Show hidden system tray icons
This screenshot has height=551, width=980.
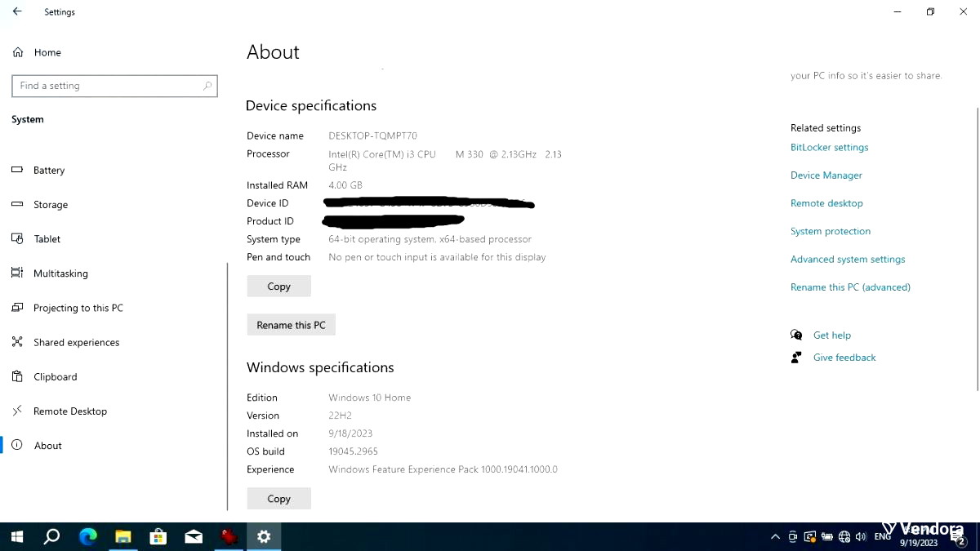tap(775, 536)
